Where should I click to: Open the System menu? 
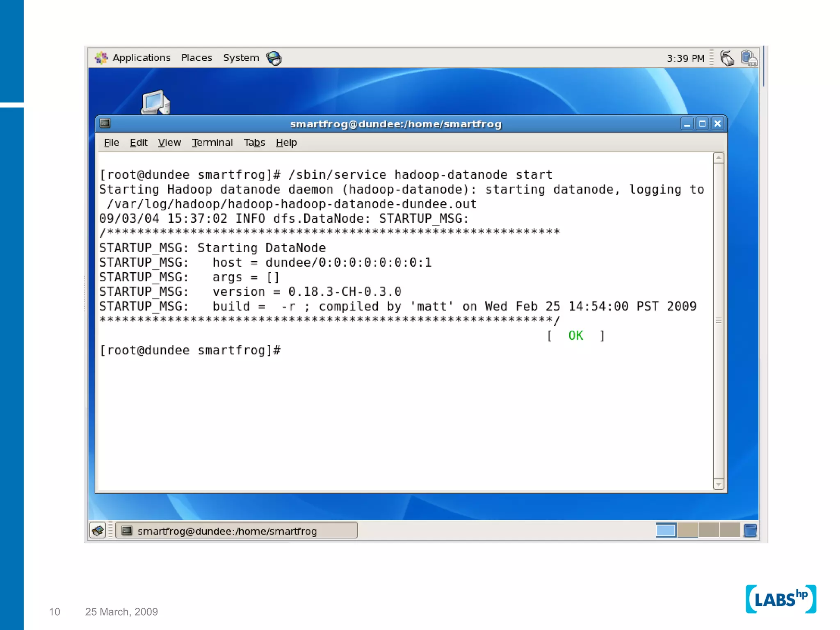241,58
